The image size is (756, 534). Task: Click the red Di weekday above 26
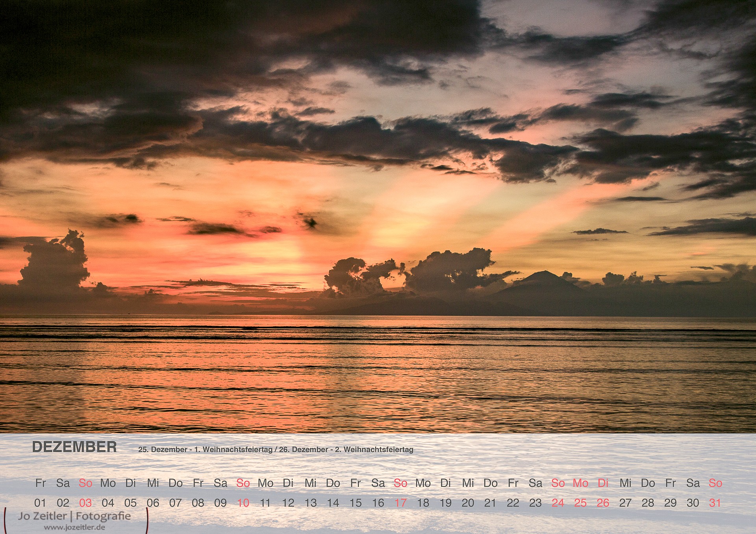click(x=603, y=483)
